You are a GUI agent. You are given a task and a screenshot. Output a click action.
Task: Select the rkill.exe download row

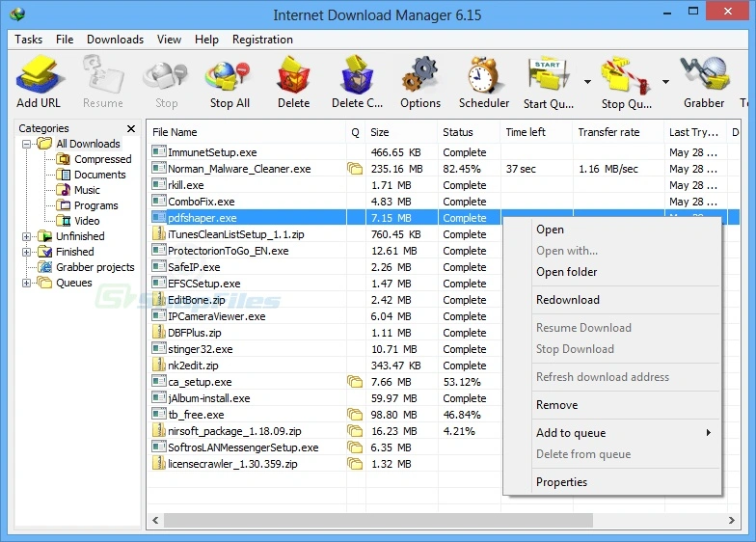coord(443,185)
